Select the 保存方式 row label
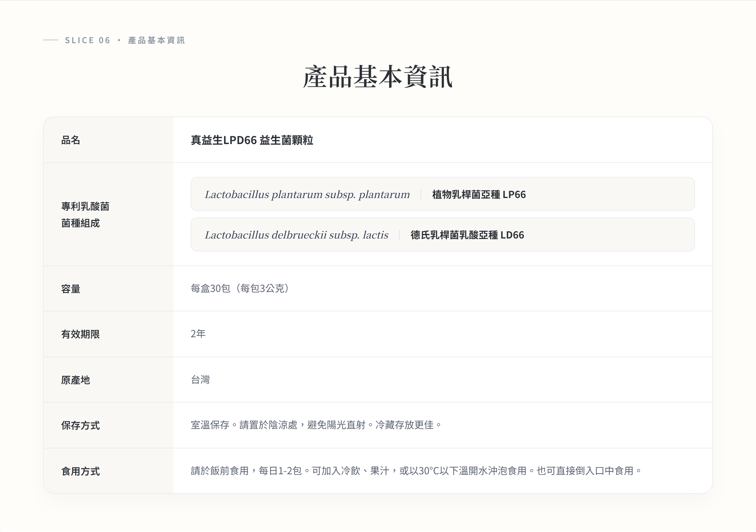756x532 pixels. click(80, 425)
